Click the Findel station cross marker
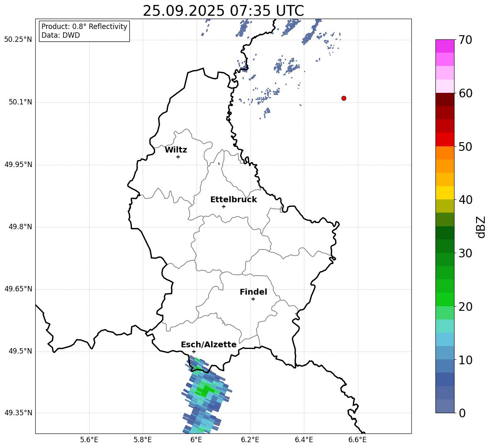Image resolution: width=491 pixels, height=448 pixels. [x=253, y=299]
